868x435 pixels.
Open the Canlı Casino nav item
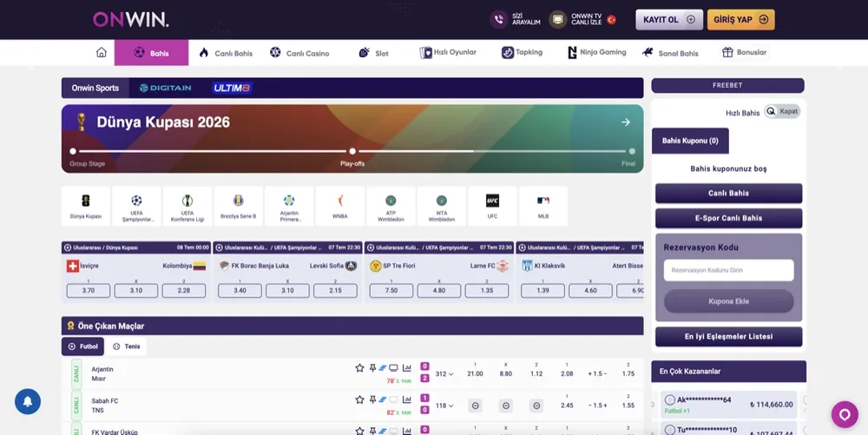pos(299,53)
